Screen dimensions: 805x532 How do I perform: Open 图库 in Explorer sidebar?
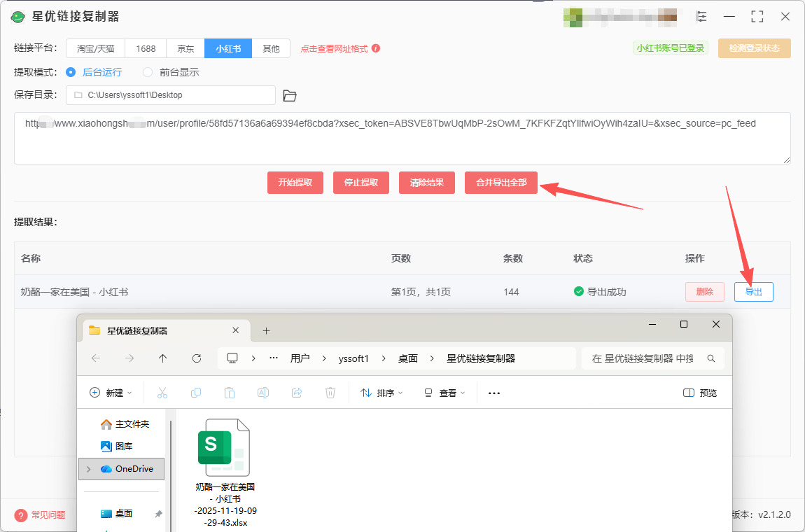(117, 446)
